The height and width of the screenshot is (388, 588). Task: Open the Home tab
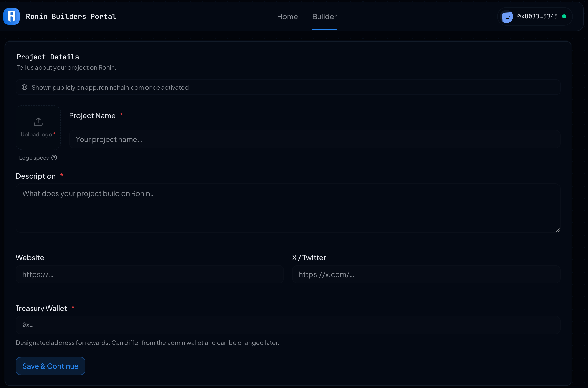[287, 17]
